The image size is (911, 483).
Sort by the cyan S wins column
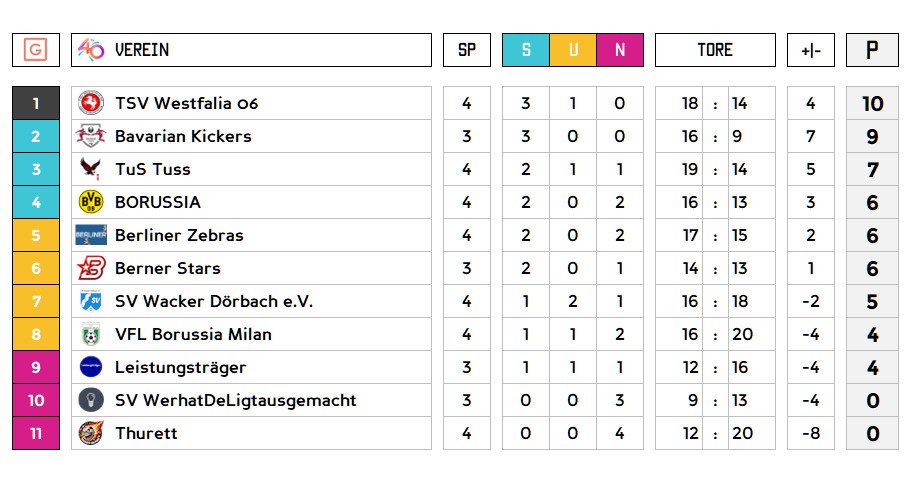click(x=526, y=50)
